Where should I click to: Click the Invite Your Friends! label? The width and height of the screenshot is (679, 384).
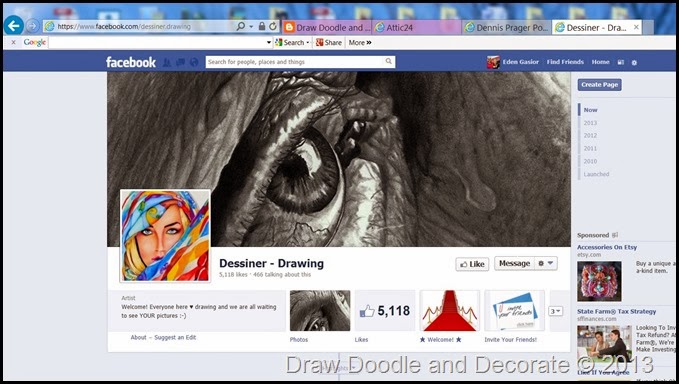click(511, 339)
